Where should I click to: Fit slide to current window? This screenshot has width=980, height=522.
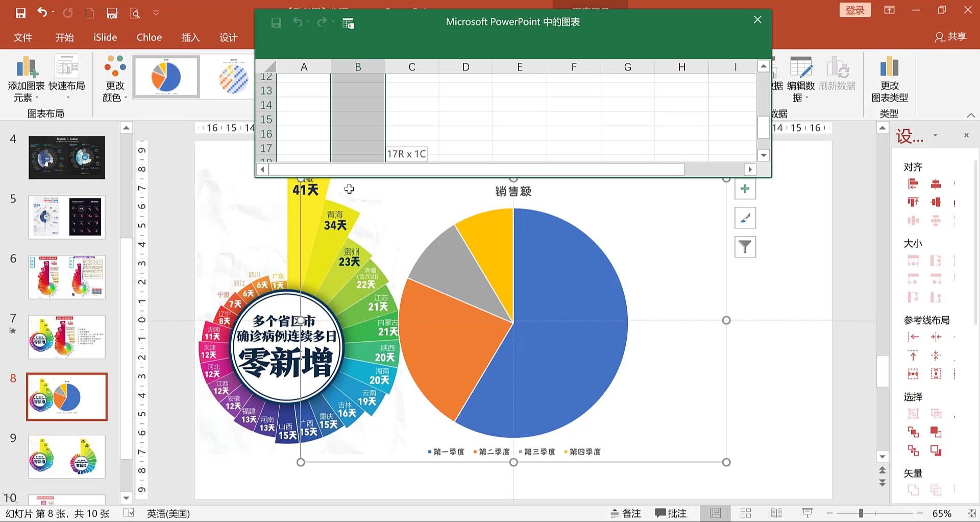[971, 513]
